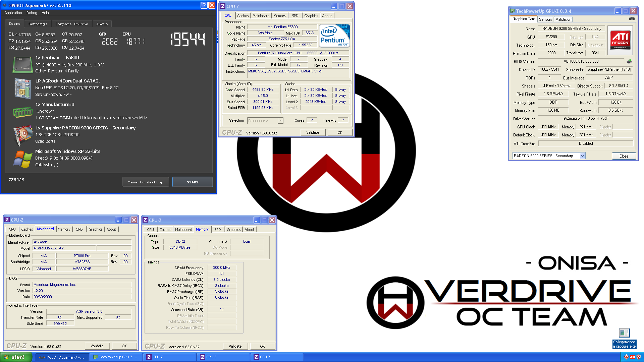Click the ATI tray icon in system tray
This screenshot has width=644, height=362.
(632, 357)
